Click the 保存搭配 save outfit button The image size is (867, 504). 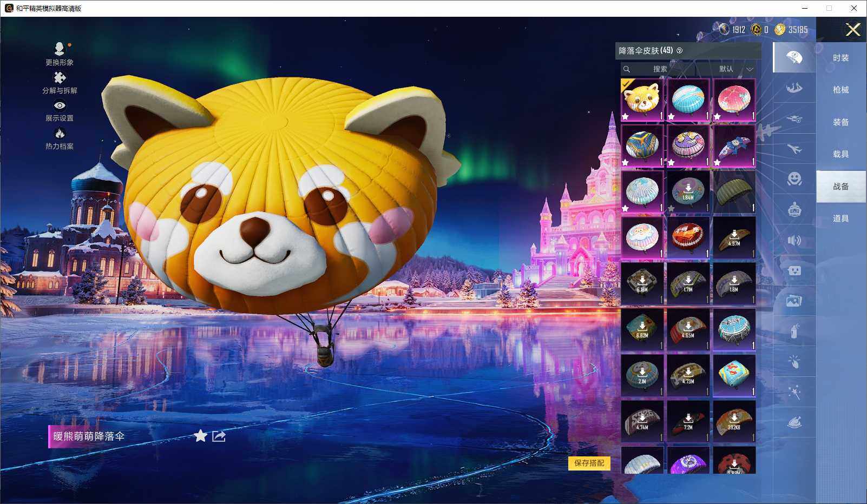coord(590,463)
